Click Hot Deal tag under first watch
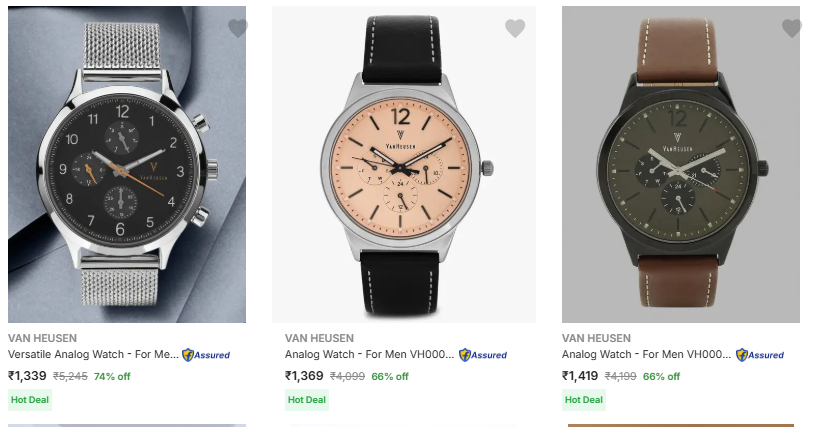The height and width of the screenshot is (427, 822). point(29,400)
